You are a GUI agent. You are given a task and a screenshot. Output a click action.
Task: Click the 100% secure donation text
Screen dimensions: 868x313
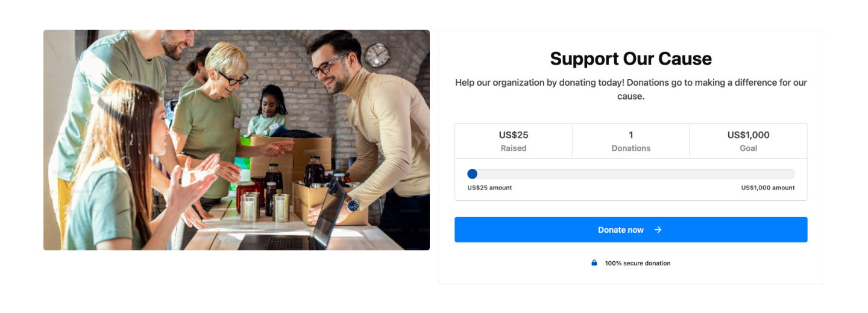click(638, 263)
